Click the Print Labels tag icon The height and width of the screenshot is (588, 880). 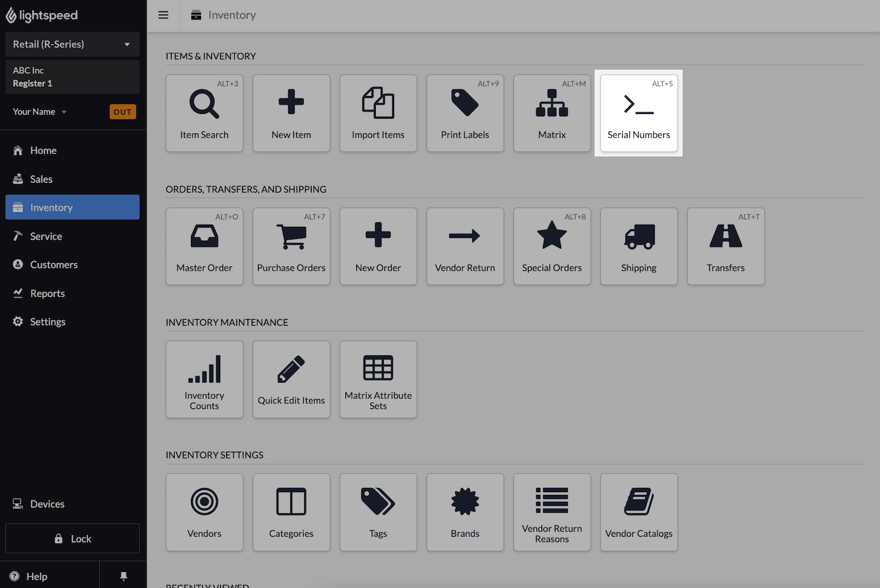point(464,103)
